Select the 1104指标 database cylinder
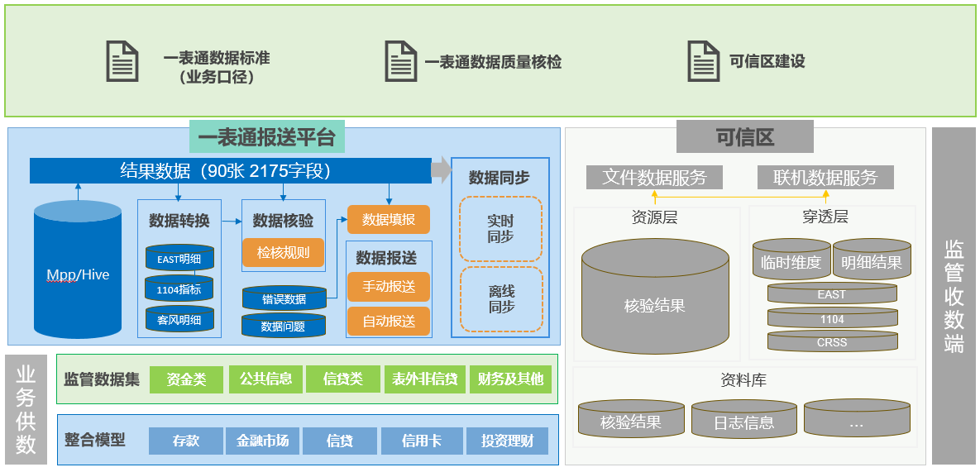The image size is (980, 472). [179, 289]
